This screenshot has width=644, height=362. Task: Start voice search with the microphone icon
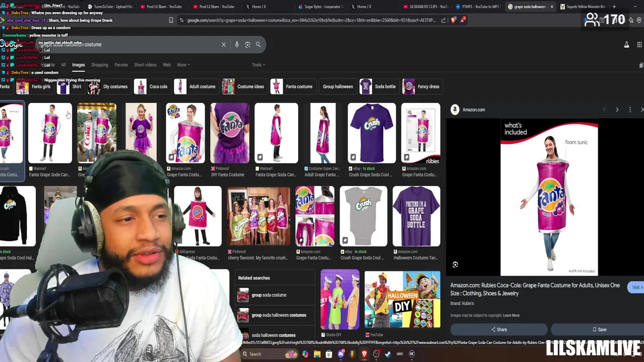[x=236, y=45]
